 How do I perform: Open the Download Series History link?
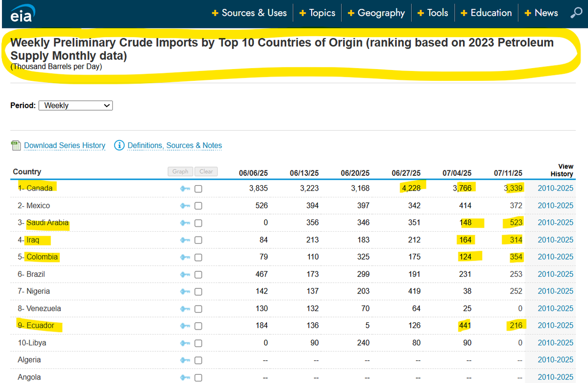65,145
